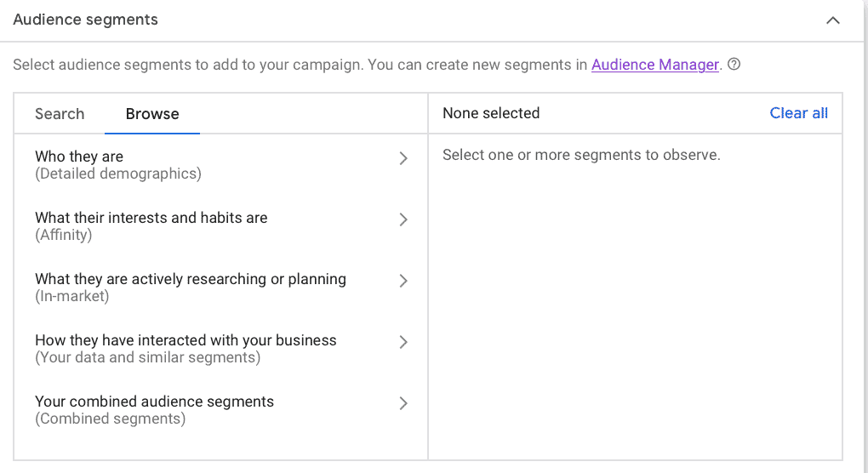Image resolution: width=868 pixels, height=473 pixels.
Task: Click the arrow beside combined audience segments
Action: coord(403,403)
